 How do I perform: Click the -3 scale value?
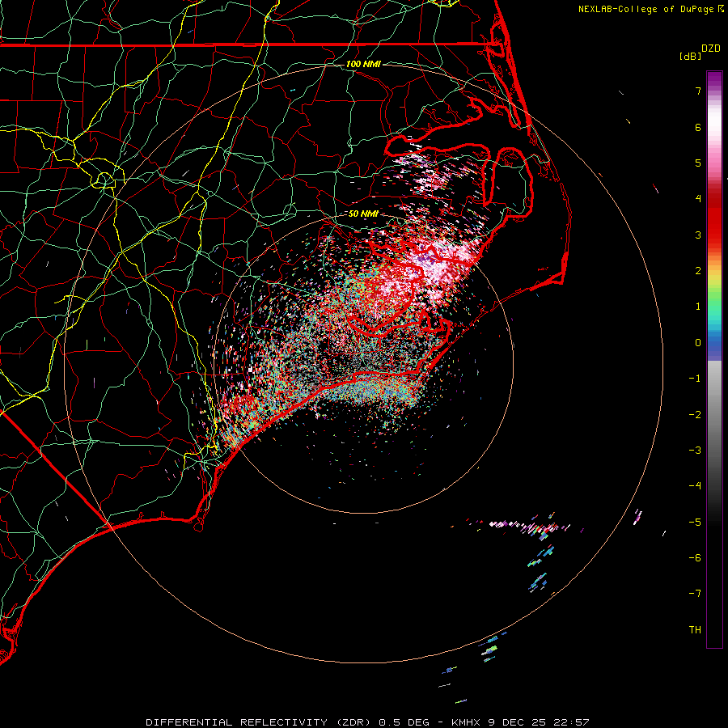[695, 451]
